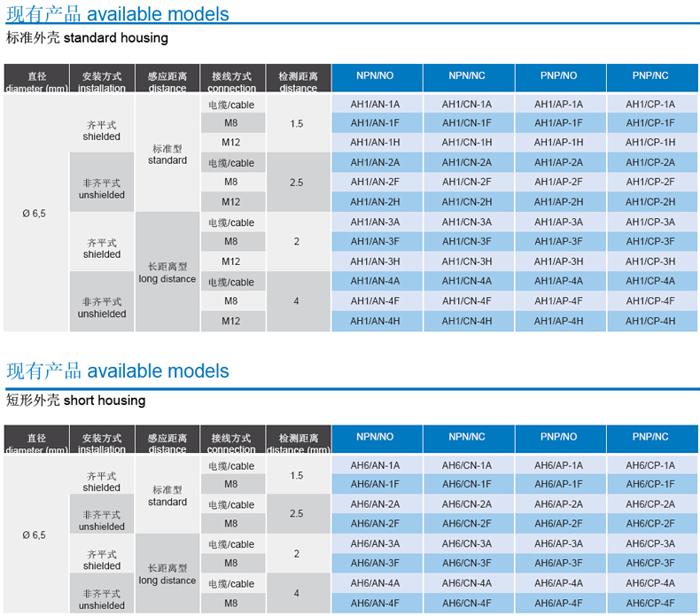Click the AH6/CP-1A model number
The height and width of the screenshot is (616, 700).
650,465
